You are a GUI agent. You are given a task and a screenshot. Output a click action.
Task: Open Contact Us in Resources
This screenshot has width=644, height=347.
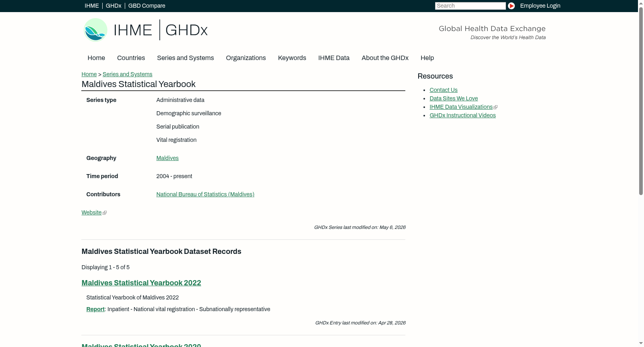[x=444, y=90]
